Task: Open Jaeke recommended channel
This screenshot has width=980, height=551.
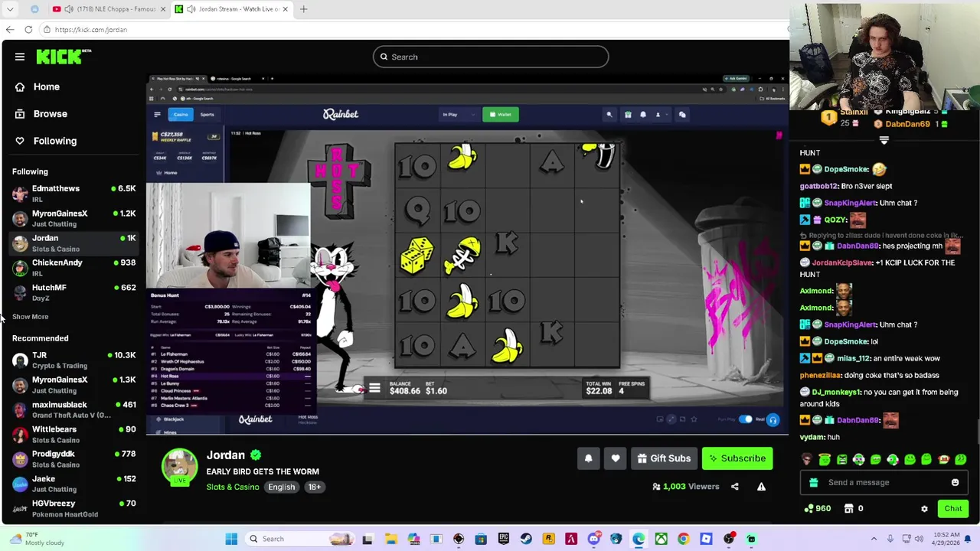Action: click(x=74, y=484)
